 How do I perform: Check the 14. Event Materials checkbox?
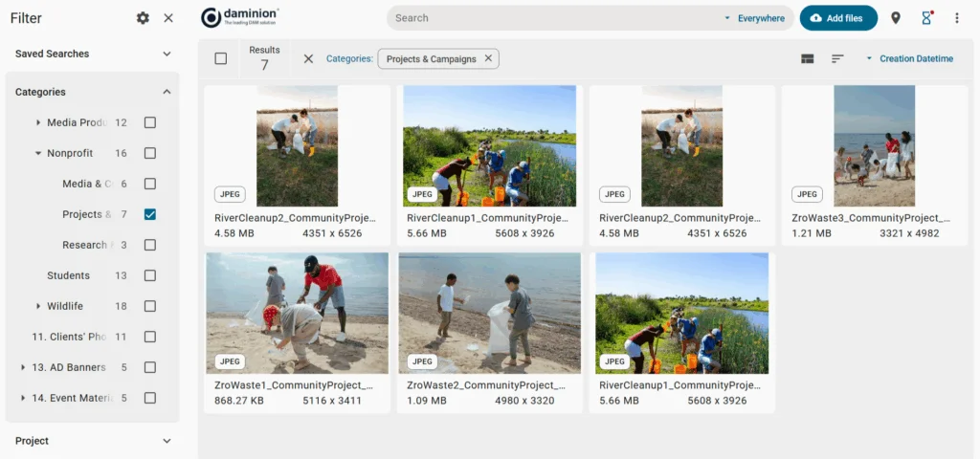[x=150, y=399]
